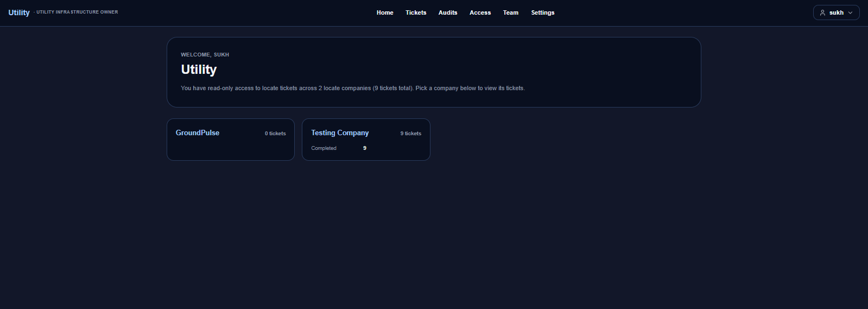Expand the sukh account dropdown chevron
Viewport: 868px width, 309px height.
click(x=850, y=12)
